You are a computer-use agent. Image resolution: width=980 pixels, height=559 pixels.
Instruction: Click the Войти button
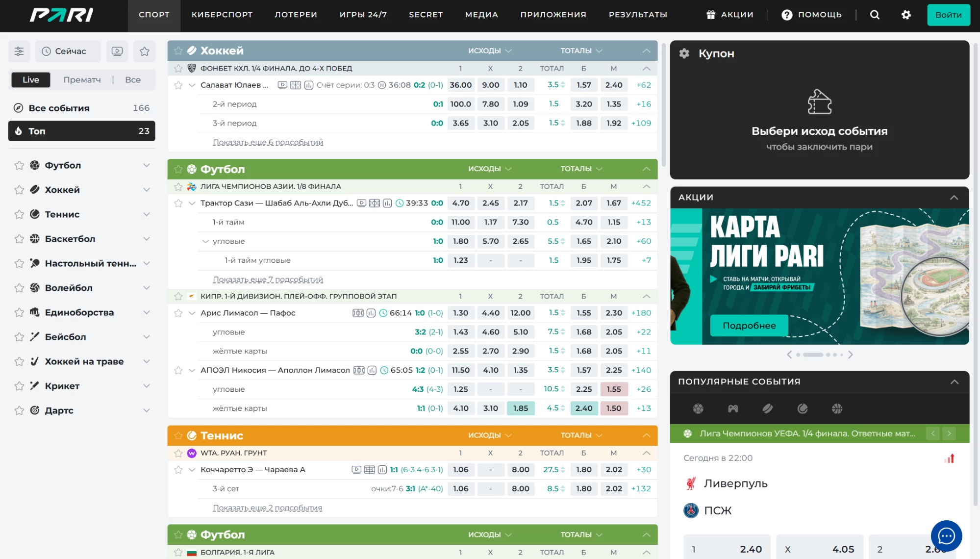(948, 15)
